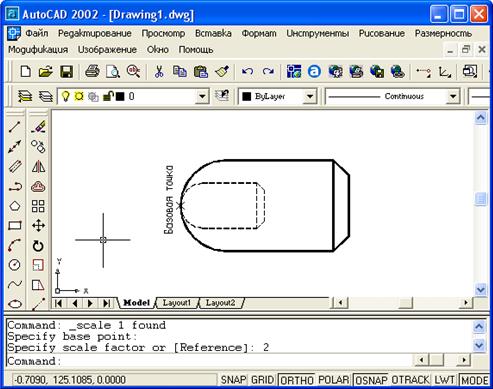Select the Scale tool

coord(38,265)
